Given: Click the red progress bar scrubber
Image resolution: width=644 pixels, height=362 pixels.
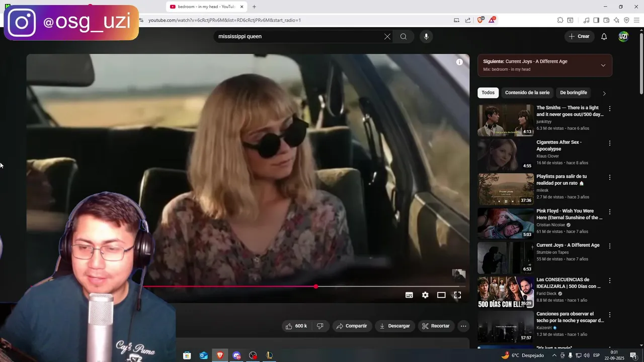Looking at the screenshot, I should coord(315,287).
